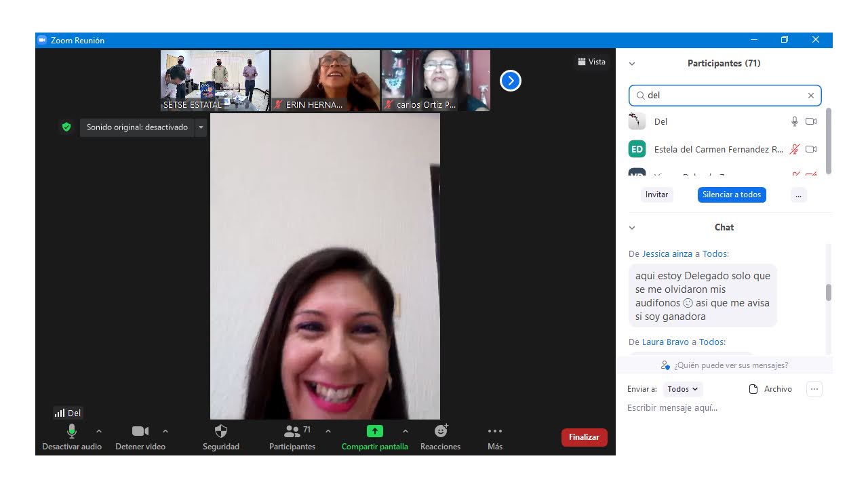The width and height of the screenshot is (868, 488).
Task: Click the Escribir mensaje aquí field
Action: (x=724, y=408)
